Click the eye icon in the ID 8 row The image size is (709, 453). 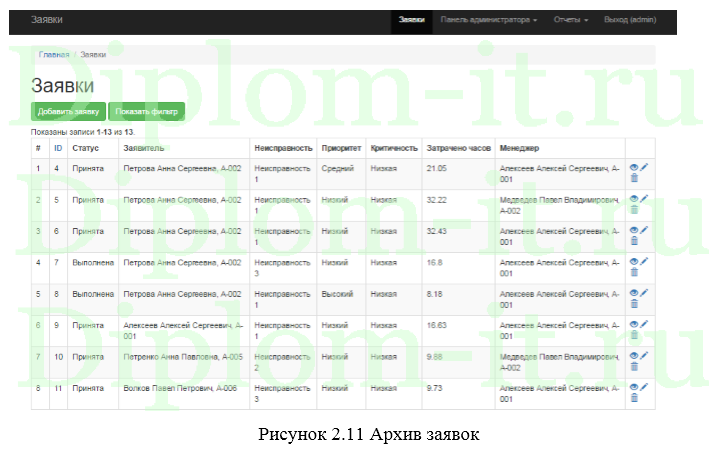[x=634, y=293]
